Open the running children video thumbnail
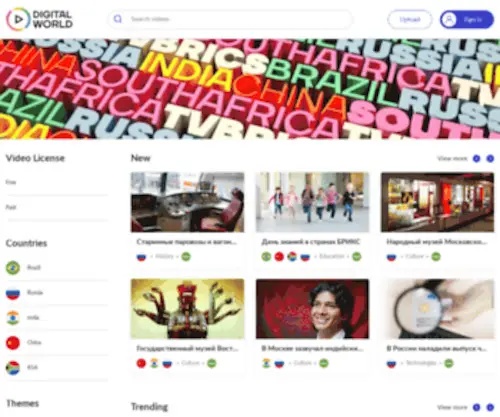 tap(312, 202)
